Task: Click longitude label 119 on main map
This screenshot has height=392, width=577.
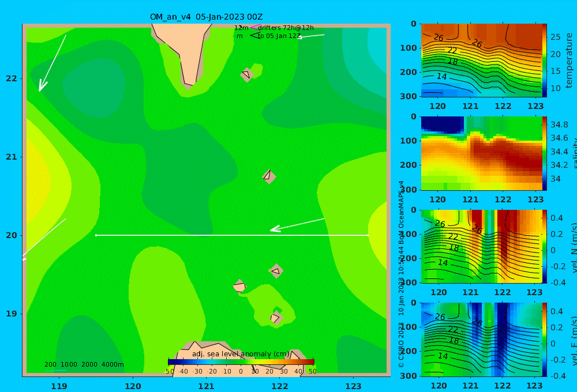Action: (x=59, y=386)
